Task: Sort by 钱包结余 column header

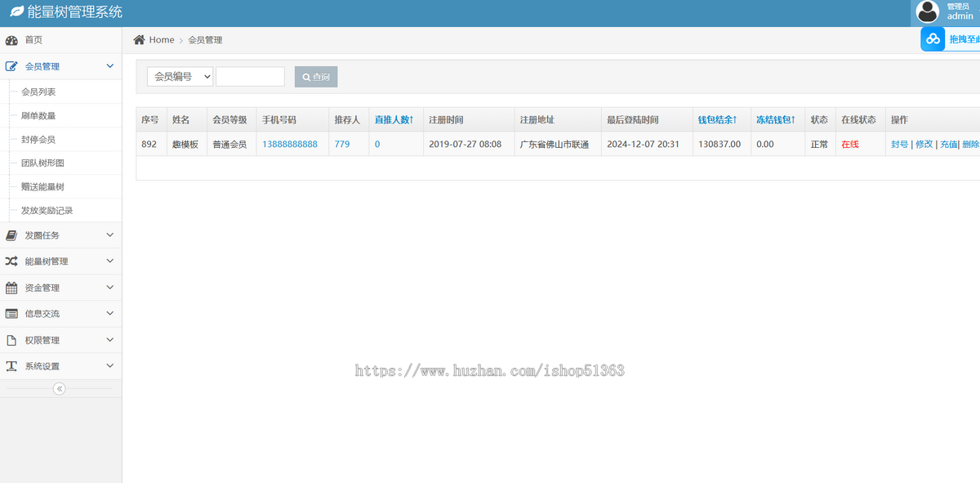Action: tap(717, 120)
